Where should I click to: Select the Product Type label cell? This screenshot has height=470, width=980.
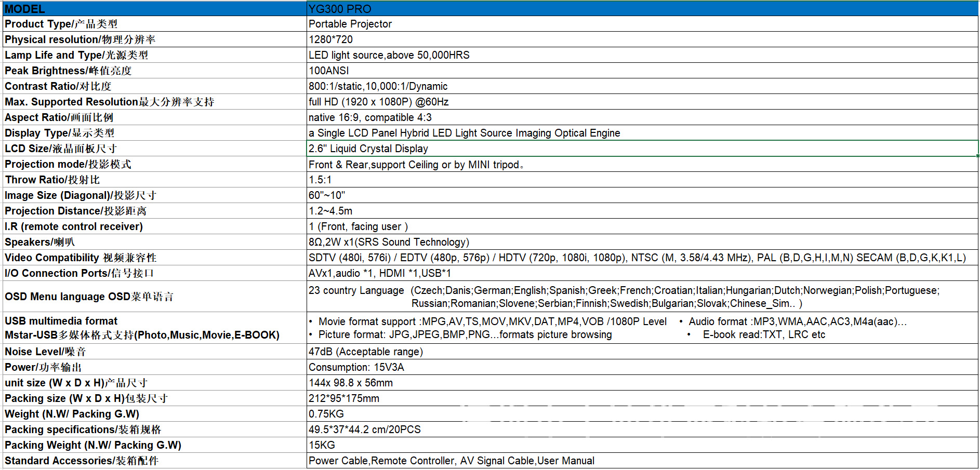(x=154, y=24)
